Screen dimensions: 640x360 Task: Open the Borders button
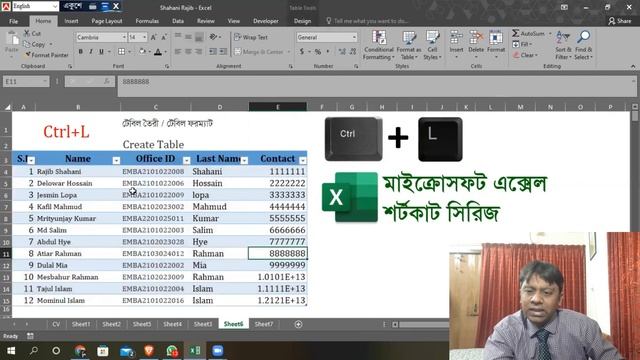click(x=121, y=51)
